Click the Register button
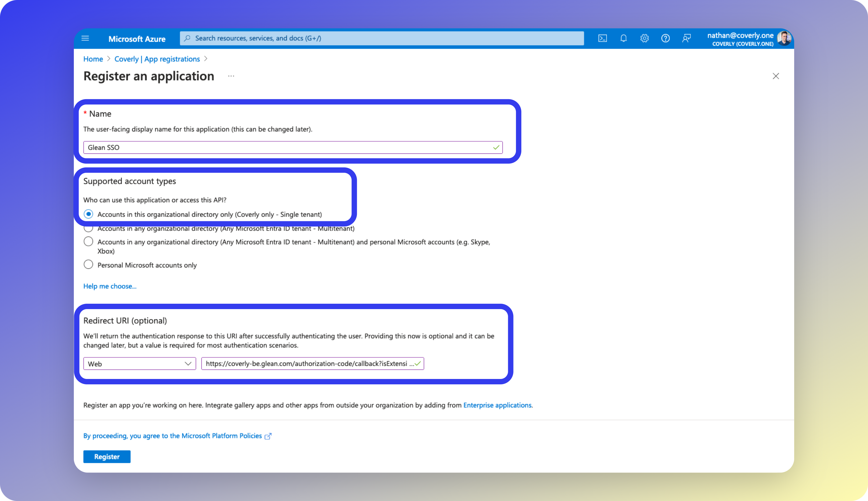This screenshot has width=868, height=501. [107, 457]
